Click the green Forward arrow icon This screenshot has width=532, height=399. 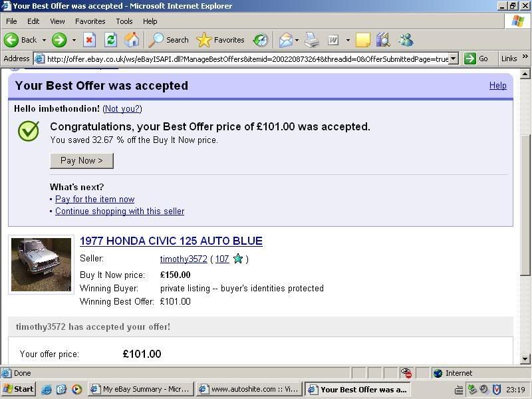click(x=59, y=40)
